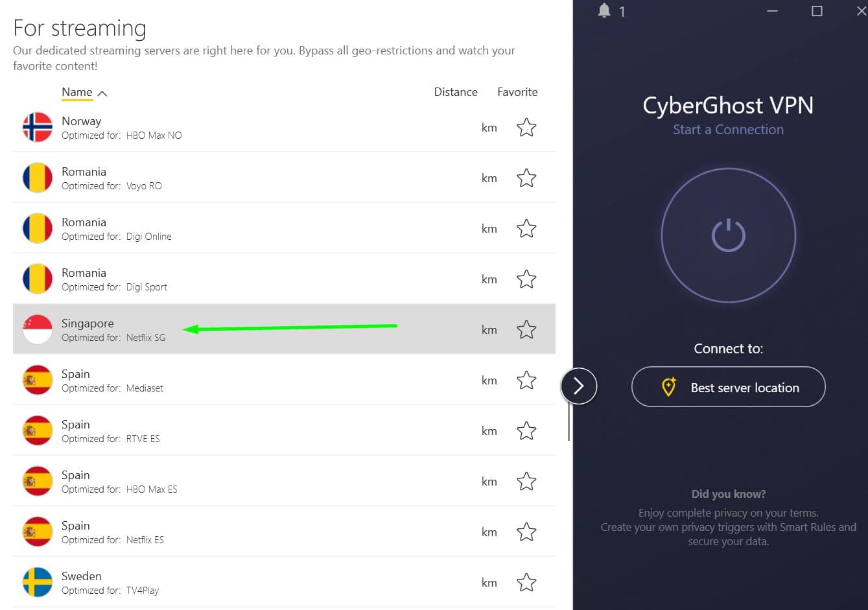
Task: Sort servers by Name column
Action: [77, 92]
